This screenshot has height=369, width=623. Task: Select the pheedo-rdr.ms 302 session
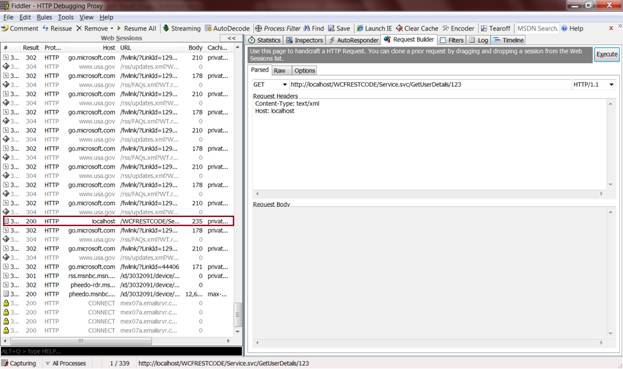[x=118, y=285]
